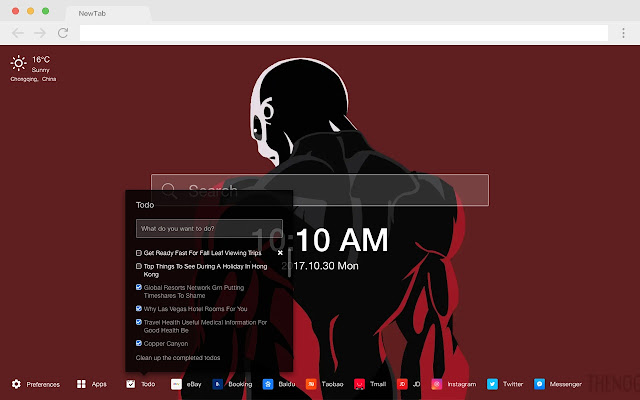
Task: Focus the 'What do you want to do?' field
Action: (x=209, y=229)
